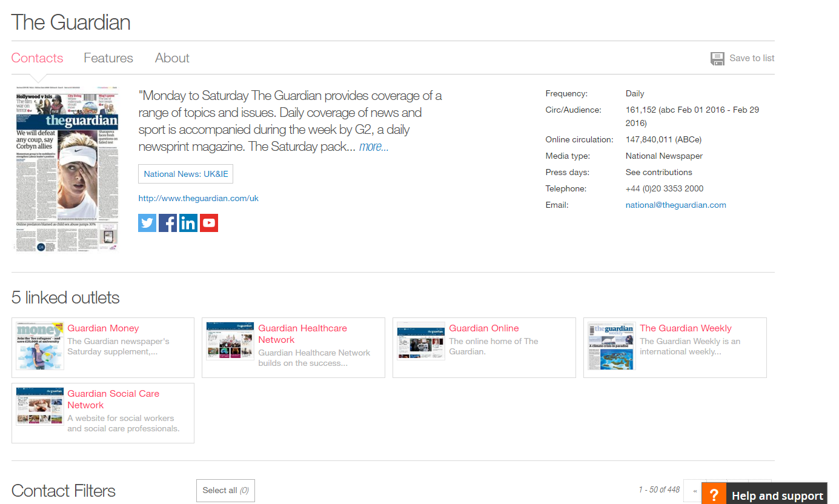Click the Save to list disk icon

[x=717, y=58]
